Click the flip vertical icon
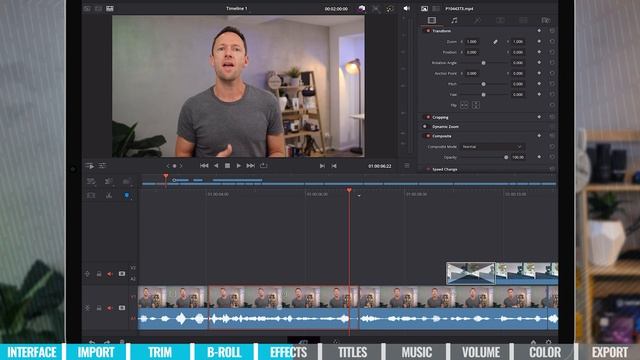 (476, 105)
